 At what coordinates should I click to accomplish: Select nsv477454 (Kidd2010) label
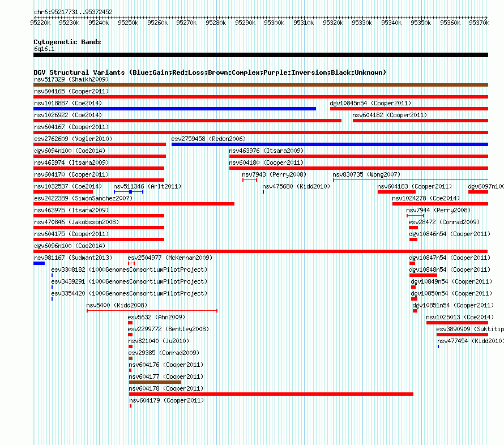tap(471, 341)
